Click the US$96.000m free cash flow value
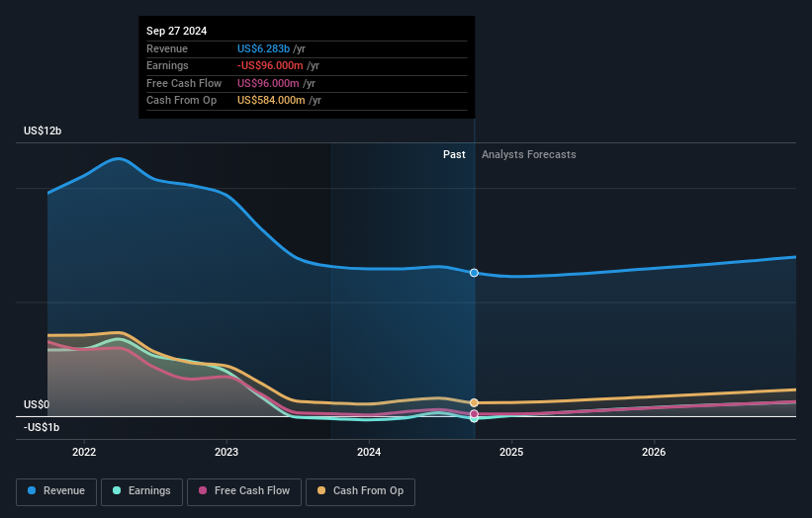This screenshot has height=518, width=812. click(x=268, y=83)
